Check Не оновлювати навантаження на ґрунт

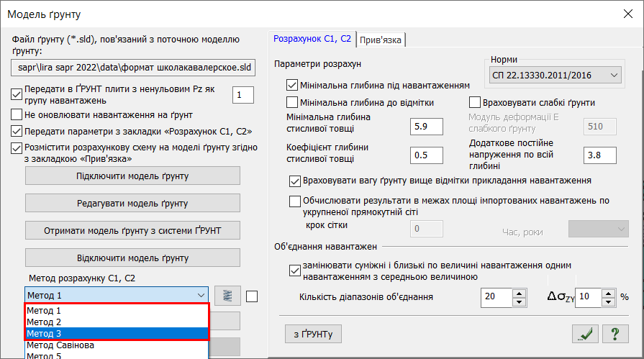(x=17, y=114)
